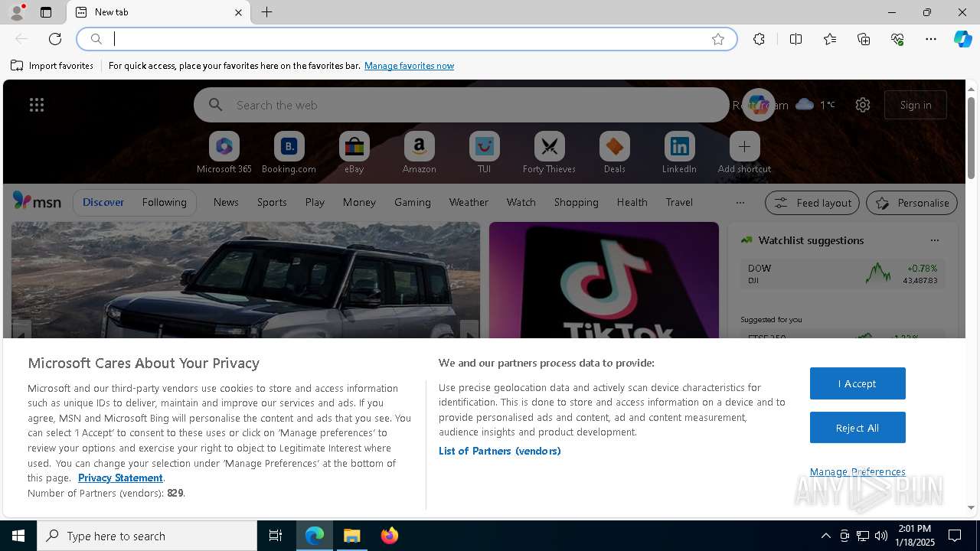Viewport: 980px width, 551px height.
Task: Open the Travel category
Action: pos(679,202)
